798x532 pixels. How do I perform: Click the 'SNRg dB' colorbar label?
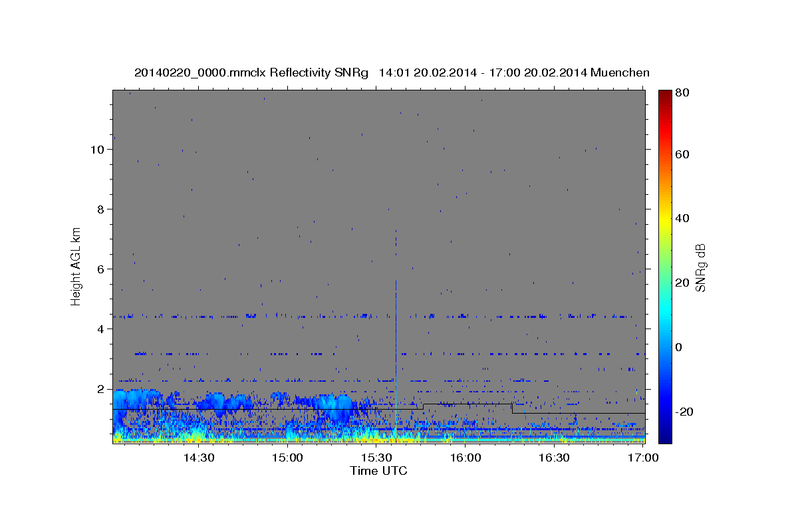[x=701, y=267]
